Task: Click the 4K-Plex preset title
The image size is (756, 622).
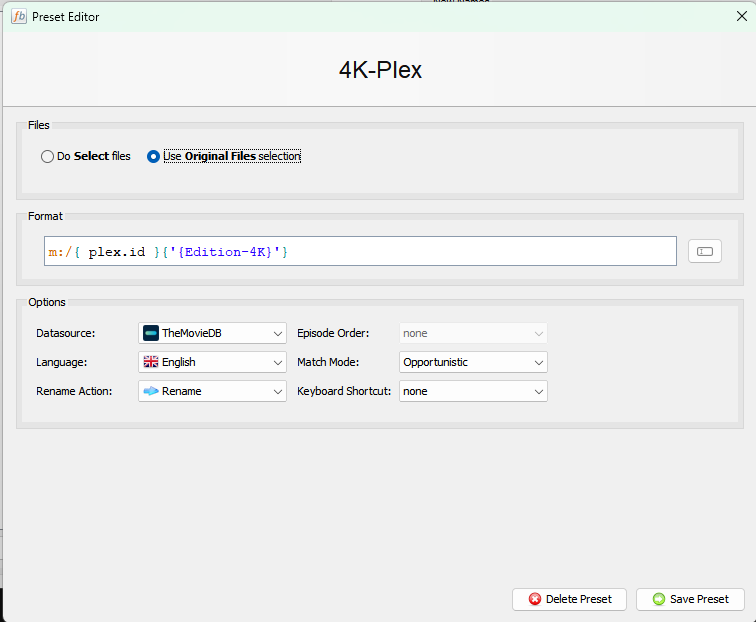Action: tap(380, 70)
